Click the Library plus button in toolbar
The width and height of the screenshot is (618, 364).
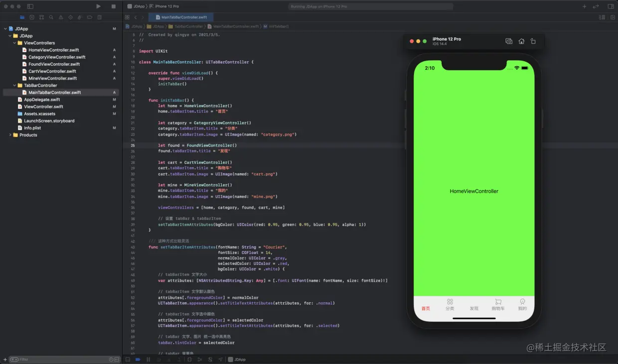585,6
